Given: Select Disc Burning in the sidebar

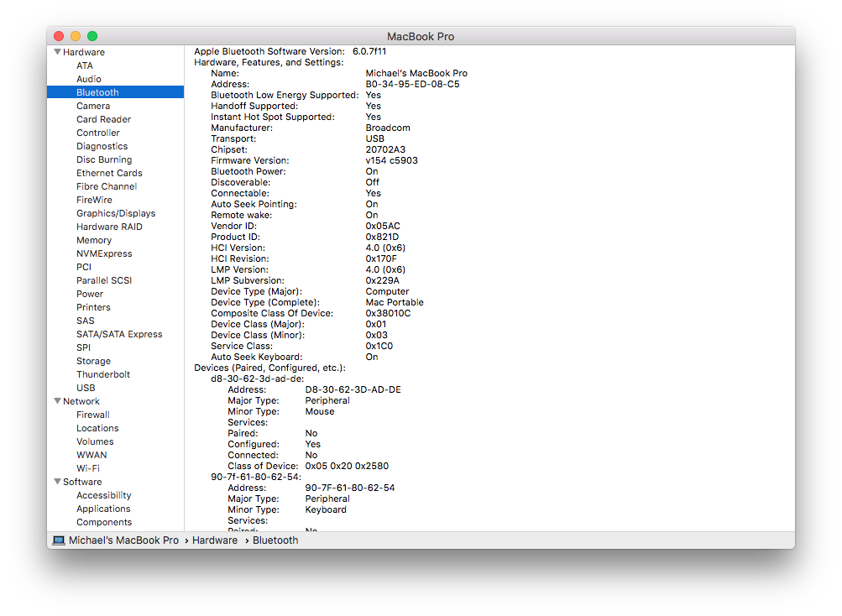Looking at the screenshot, I should coord(104,159).
